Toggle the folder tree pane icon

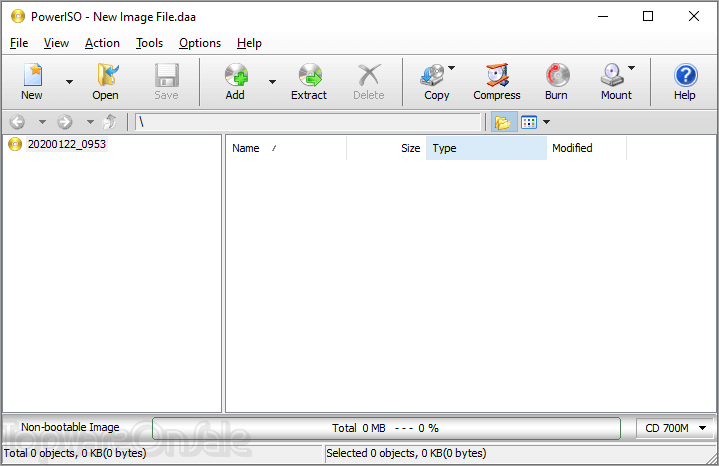(x=503, y=122)
